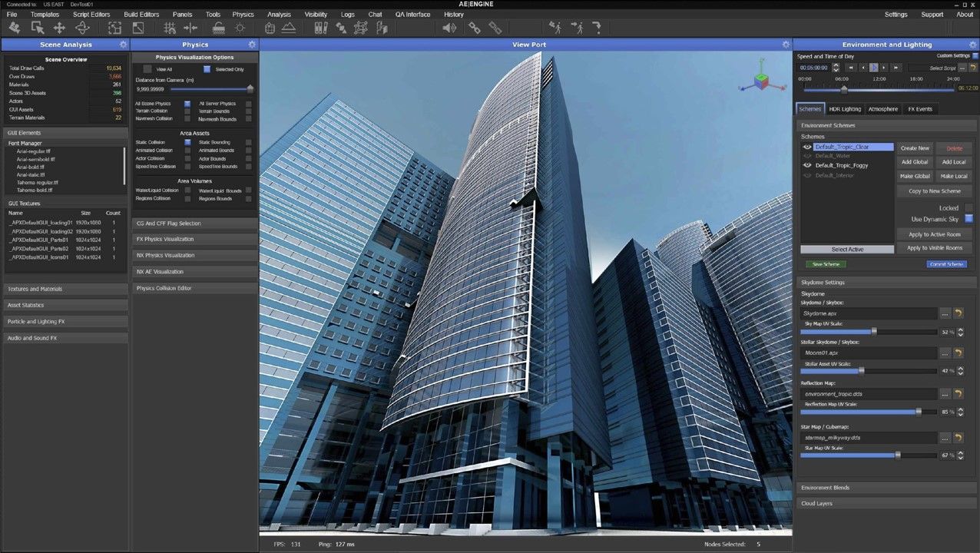Click the green Save Scheme button
The width and height of the screenshot is (980, 553).
[826, 264]
